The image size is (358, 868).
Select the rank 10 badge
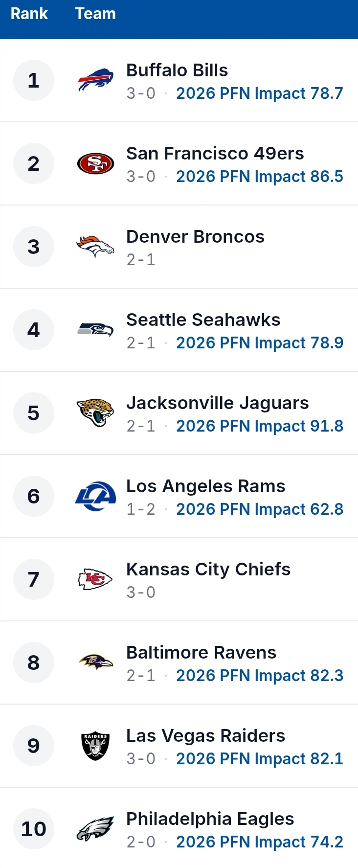[x=34, y=829]
